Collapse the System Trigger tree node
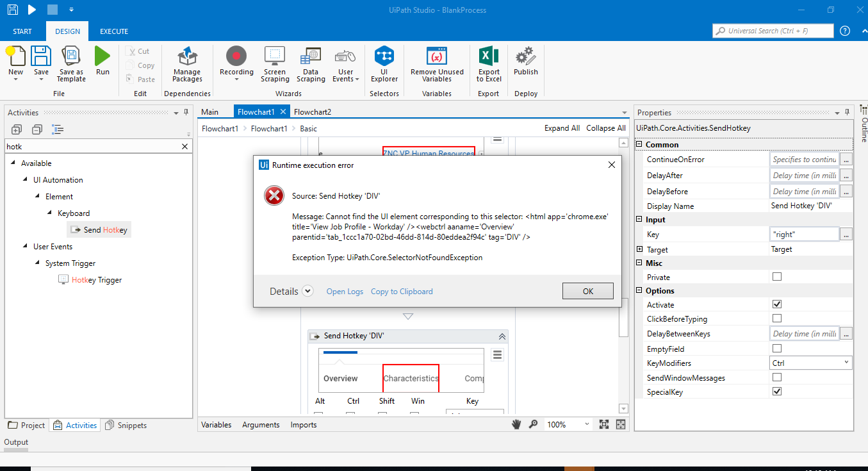 pos(38,263)
